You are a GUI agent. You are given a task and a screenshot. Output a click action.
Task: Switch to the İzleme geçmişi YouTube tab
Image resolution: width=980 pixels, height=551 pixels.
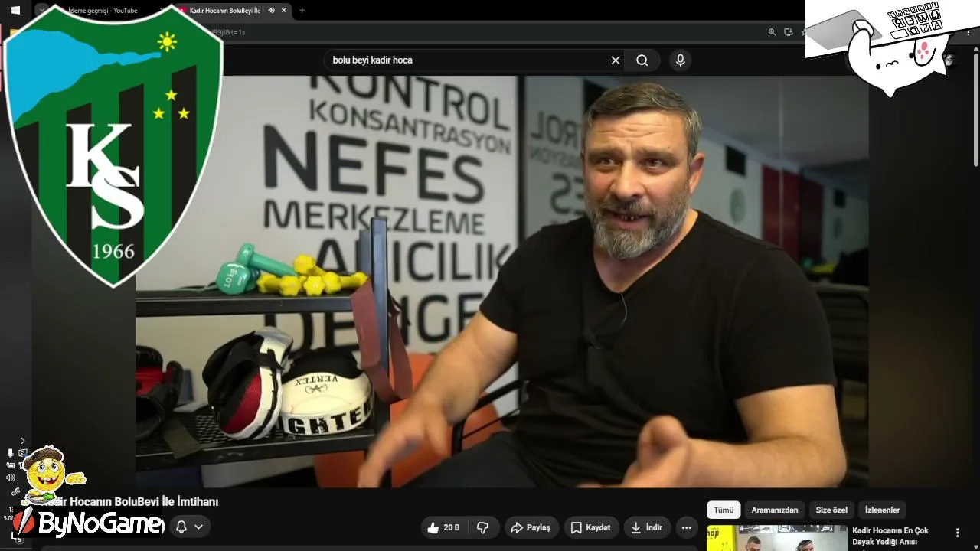103,11
